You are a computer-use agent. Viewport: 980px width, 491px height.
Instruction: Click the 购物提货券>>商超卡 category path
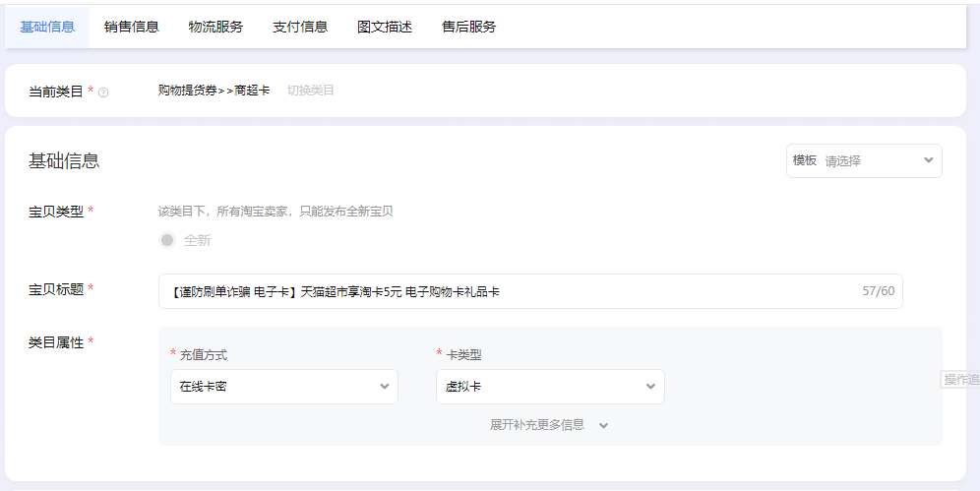(214, 91)
